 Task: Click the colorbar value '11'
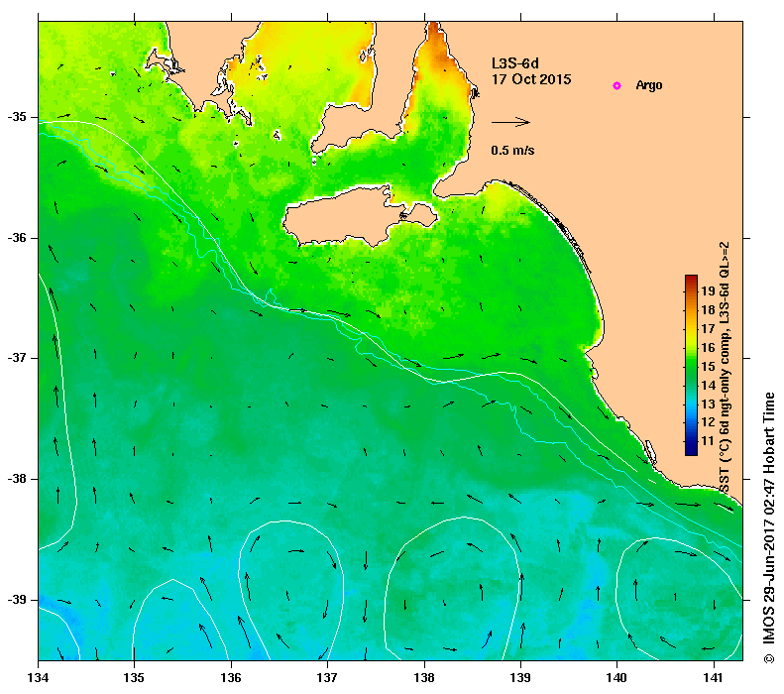click(708, 441)
